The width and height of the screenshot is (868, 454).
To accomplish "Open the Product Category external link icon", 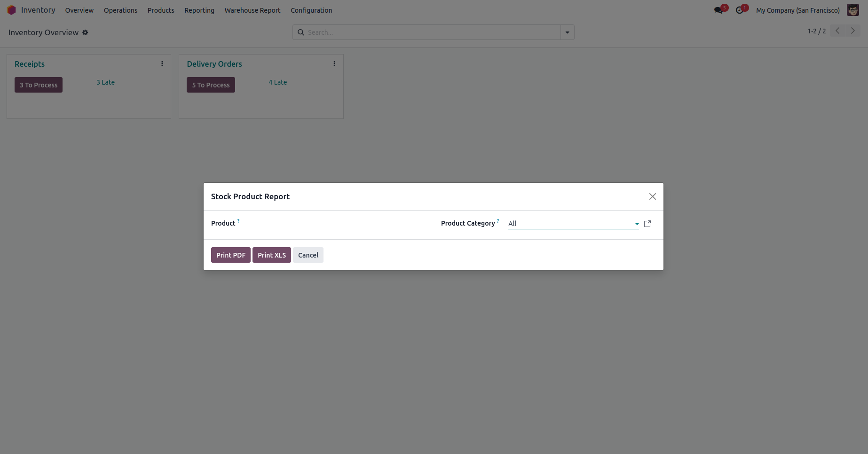I will [x=647, y=224].
